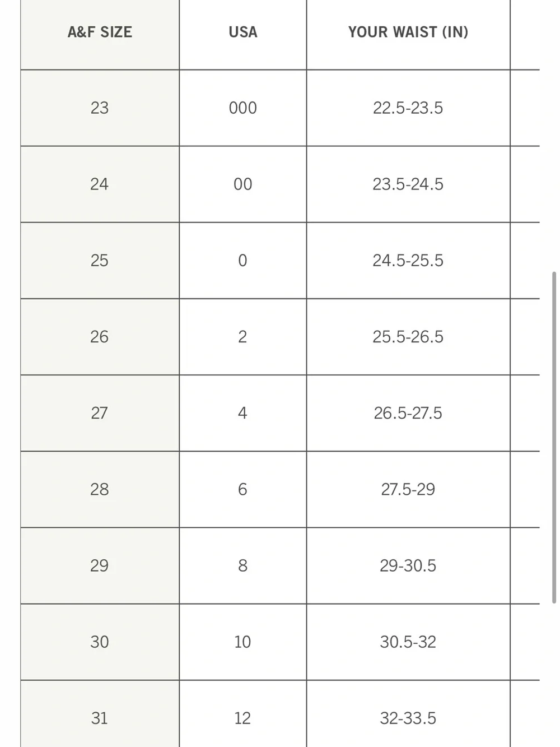Image resolution: width=560 pixels, height=747 pixels.
Task: Select the A&F size 24 cell
Action: 100,184
